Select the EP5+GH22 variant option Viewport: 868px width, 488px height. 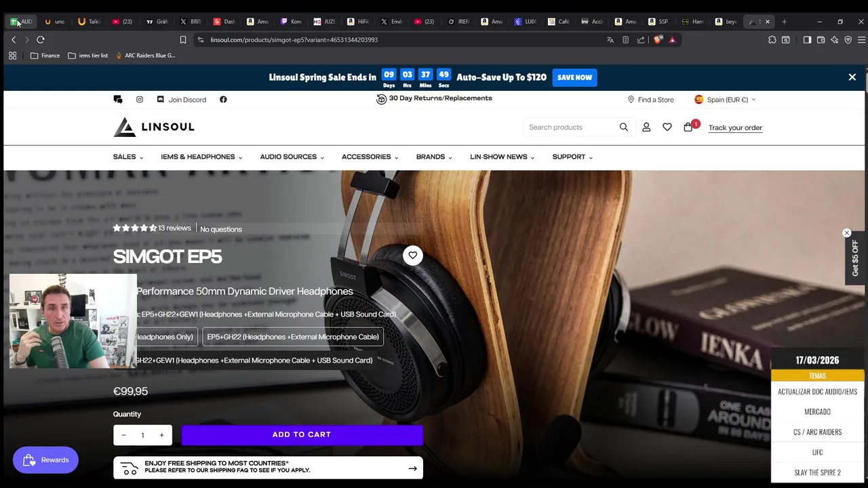point(293,337)
